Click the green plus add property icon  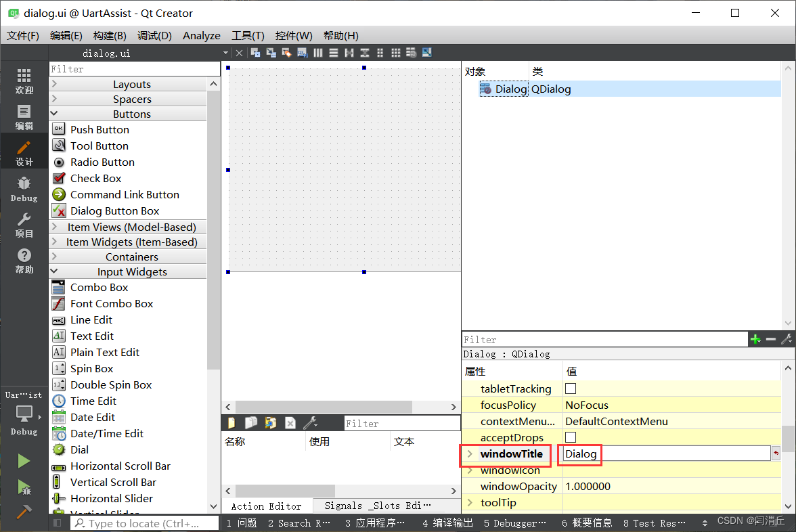click(x=755, y=339)
